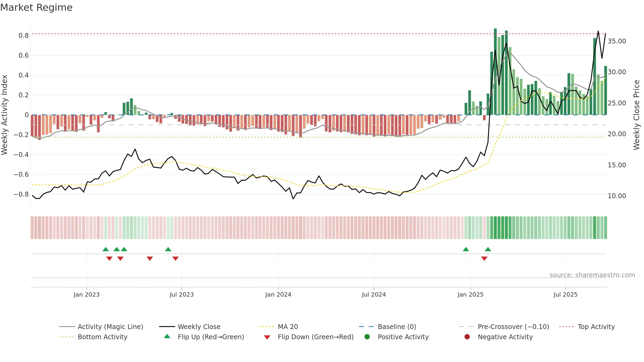Click the darkest green strip in the regime heatmap
Screen dimensions: 644x362
pyautogui.click(x=495, y=228)
